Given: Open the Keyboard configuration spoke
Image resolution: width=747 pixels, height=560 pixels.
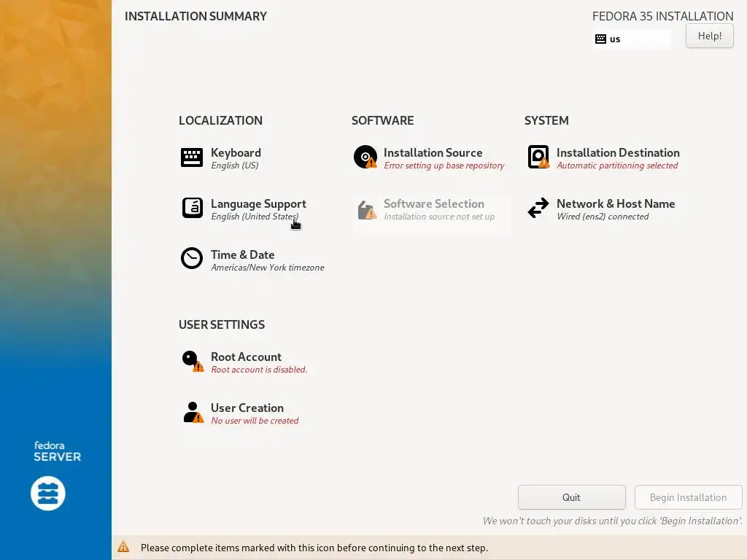Looking at the screenshot, I should click(x=236, y=153).
